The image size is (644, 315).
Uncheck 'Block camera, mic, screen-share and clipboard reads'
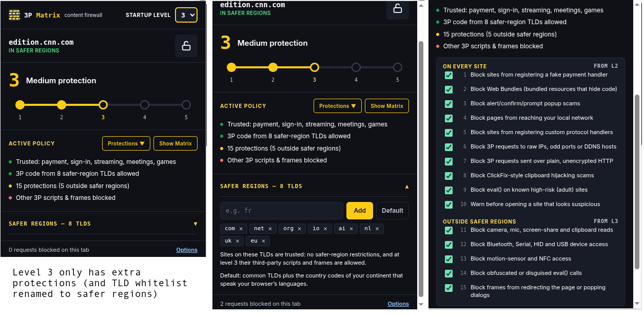448,230
